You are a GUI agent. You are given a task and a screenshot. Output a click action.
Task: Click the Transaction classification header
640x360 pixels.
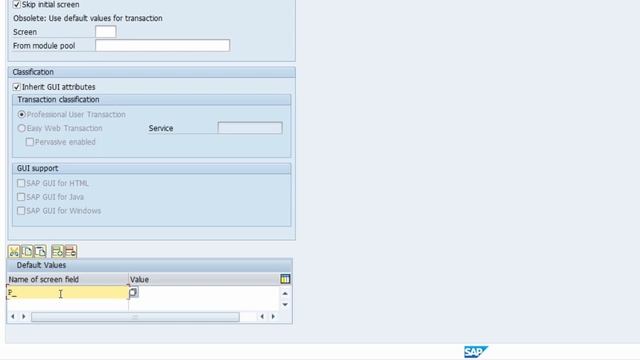[58, 100]
